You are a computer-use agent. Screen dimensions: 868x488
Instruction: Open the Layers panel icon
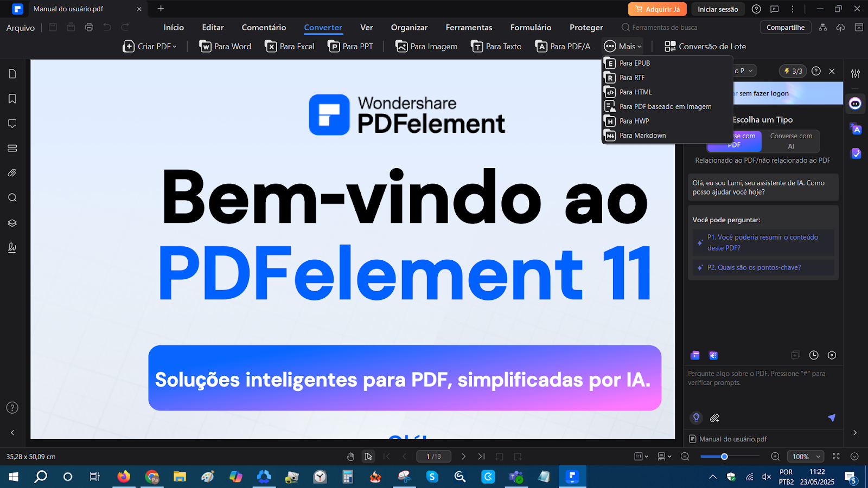12,223
